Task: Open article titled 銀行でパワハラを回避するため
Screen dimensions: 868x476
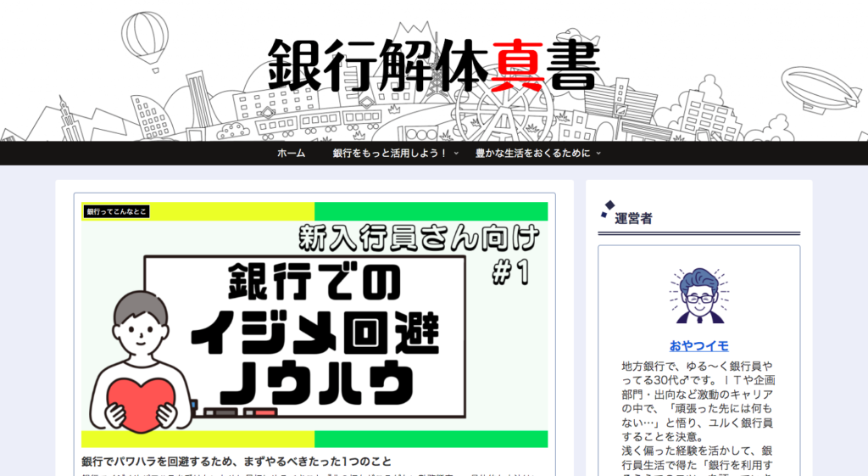Action: coord(236,462)
